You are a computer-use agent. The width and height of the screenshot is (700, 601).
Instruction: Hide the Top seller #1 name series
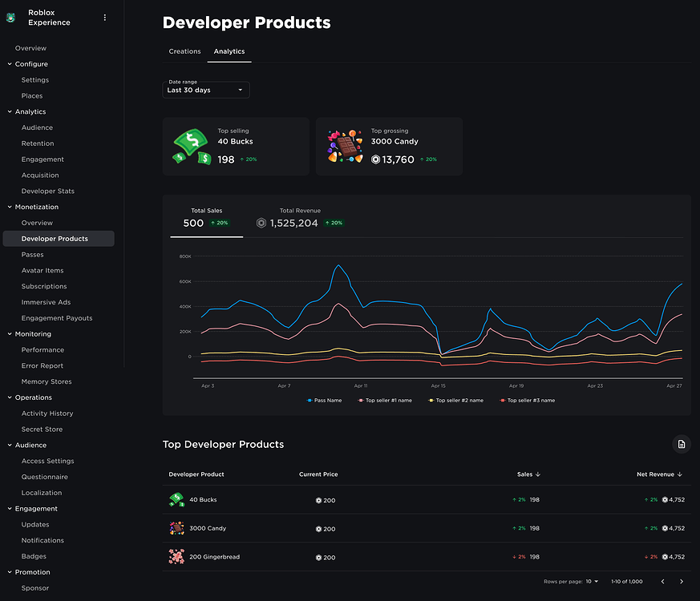383,400
